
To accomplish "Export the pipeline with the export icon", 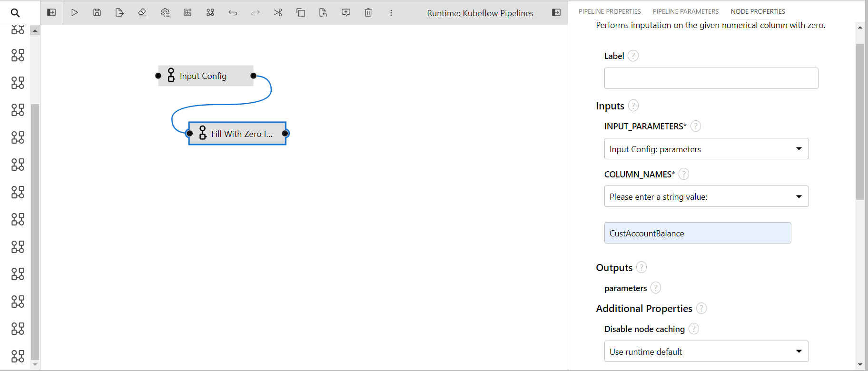I will coord(119,13).
